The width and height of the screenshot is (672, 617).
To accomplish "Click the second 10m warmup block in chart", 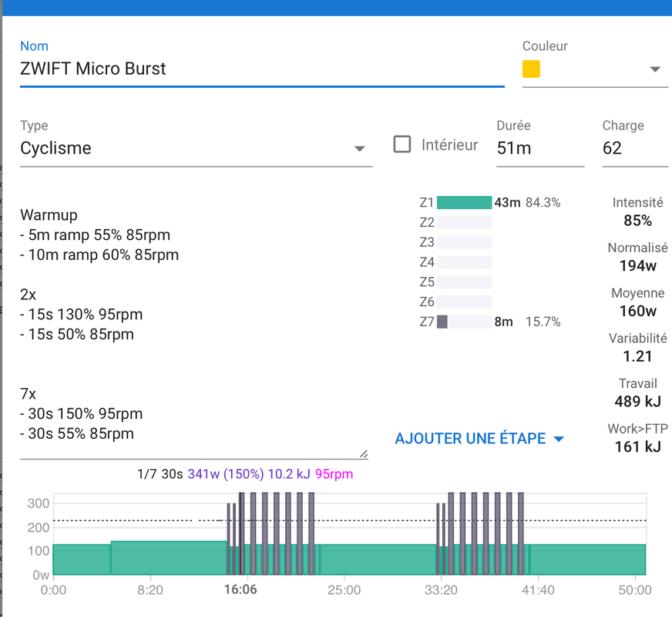I will point(169,558).
